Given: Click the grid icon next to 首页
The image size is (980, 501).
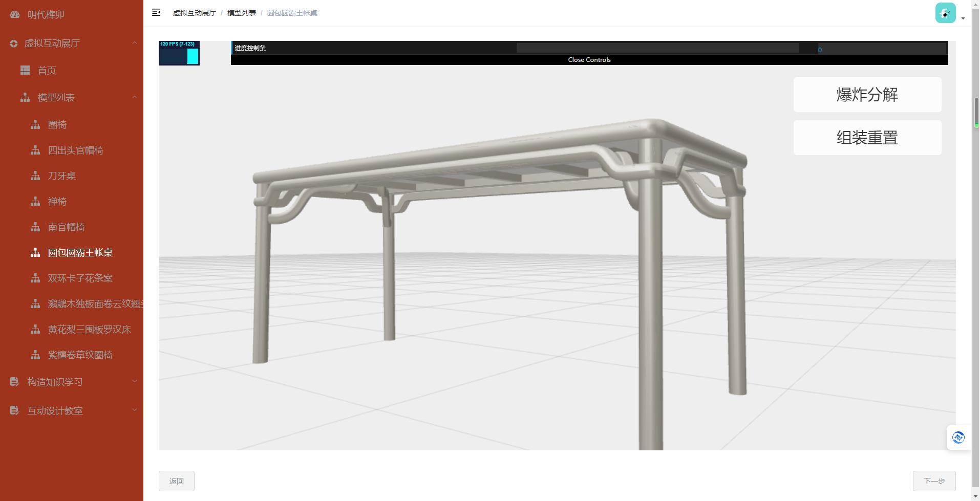Looking at the screenshot, I should (25, 70).
